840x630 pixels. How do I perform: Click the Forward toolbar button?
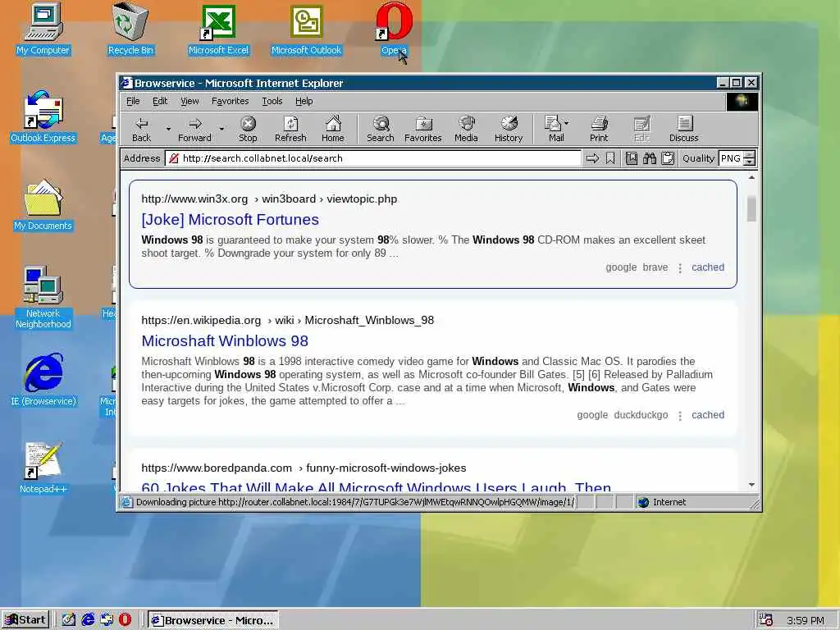point(194,129)
